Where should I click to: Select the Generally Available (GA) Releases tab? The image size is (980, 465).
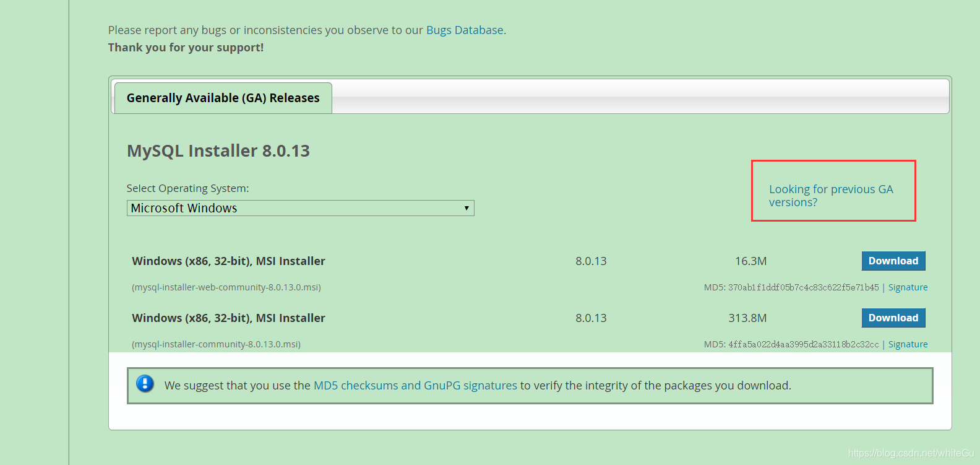tap(223, 98)
